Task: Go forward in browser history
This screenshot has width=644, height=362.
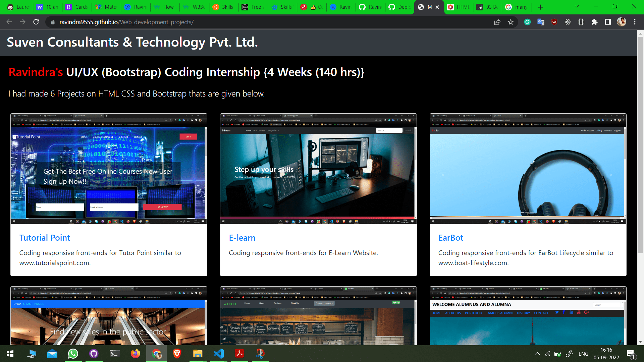Action: pos(22,22)
